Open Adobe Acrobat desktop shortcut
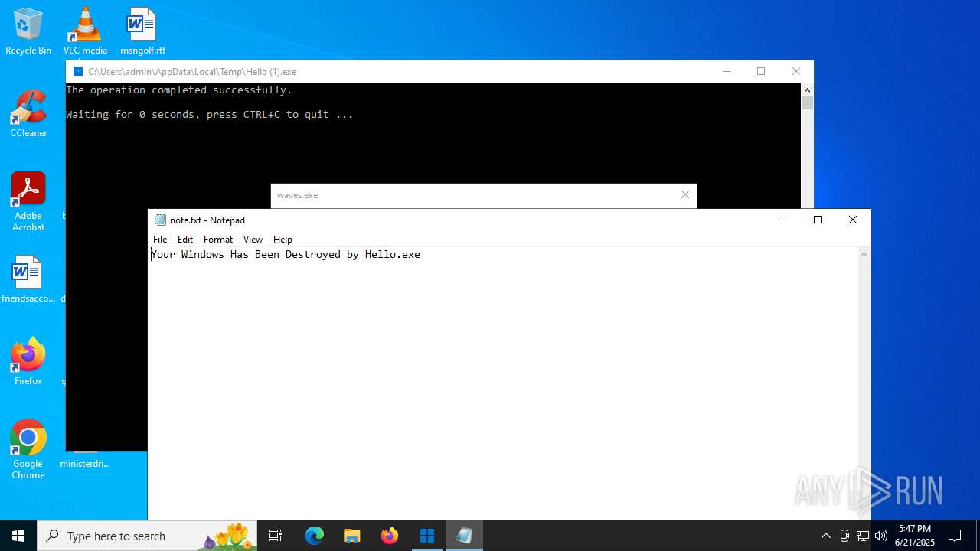This screenshot has width=980, height=551. (x=28, y=201)
